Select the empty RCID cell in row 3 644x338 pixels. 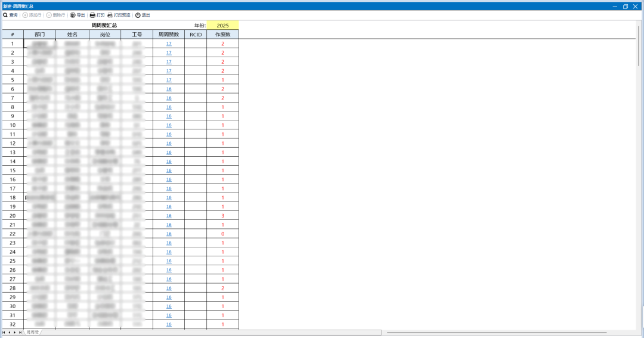click(196, 62)
